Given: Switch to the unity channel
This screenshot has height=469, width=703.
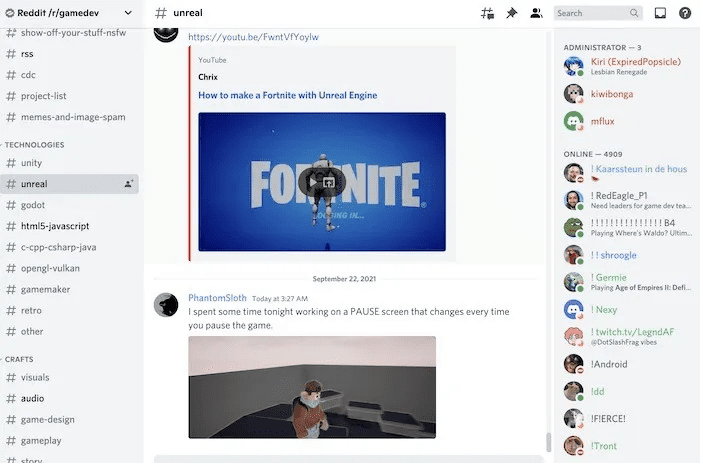Looking at the screenshot, I should click(69, 163).
